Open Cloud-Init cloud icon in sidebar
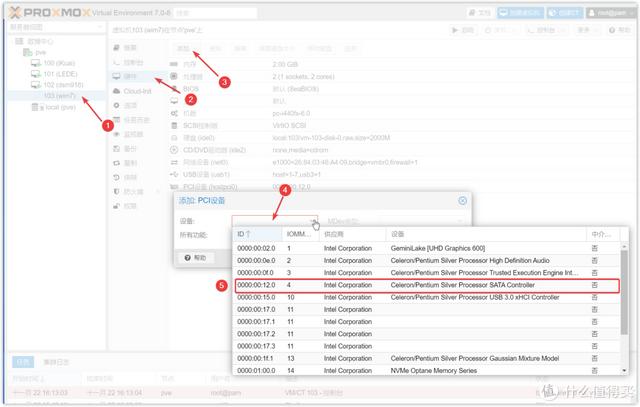Image resolution: width=640 pixels, height=407 pixels. coord(117,91)
